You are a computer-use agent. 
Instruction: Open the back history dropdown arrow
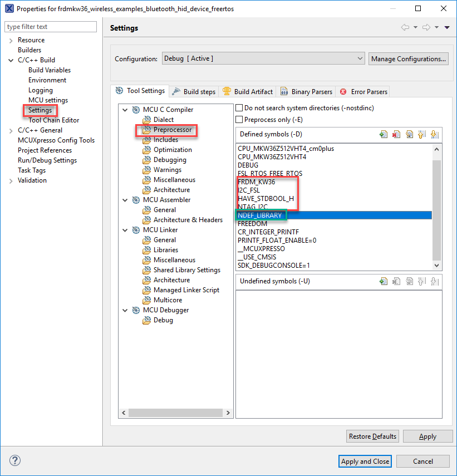pyautogui.click(x=415, y=28)
